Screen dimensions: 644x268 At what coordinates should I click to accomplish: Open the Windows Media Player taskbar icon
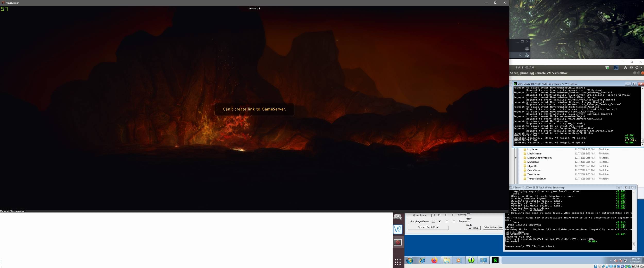click(459, 260)
